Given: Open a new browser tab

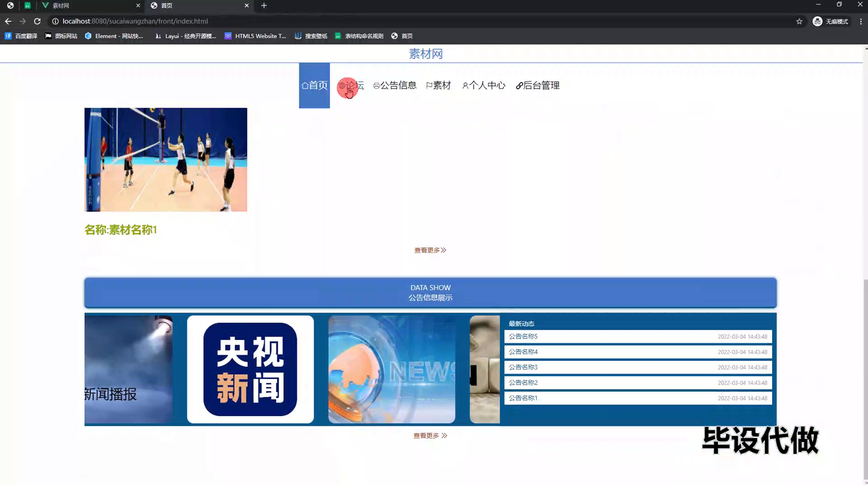Looking at the screenshot, I should click(x=264, y=5).
